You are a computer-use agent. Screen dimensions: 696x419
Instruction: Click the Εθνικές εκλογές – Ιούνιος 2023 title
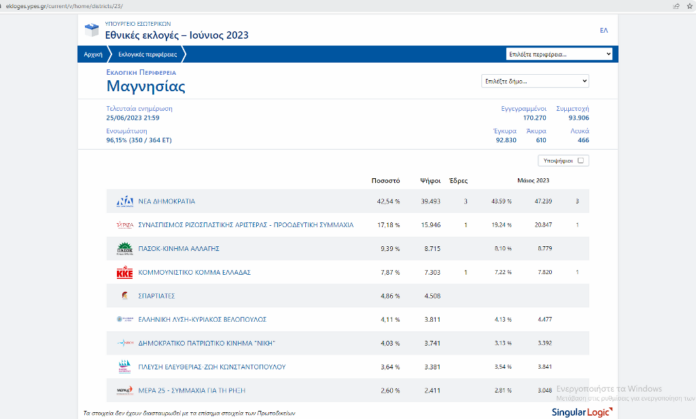click(176, 35)
